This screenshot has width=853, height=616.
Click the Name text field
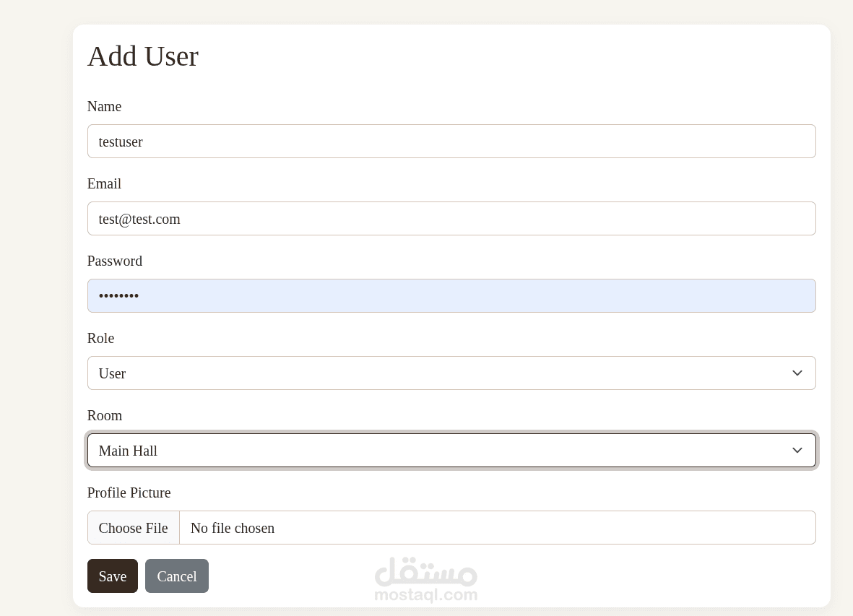point(451,142)
